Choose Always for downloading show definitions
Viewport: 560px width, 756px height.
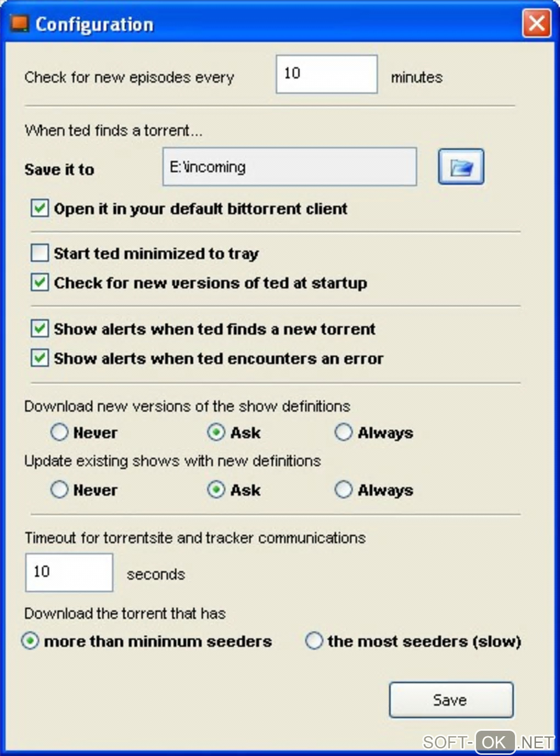(x=344, y=433)
